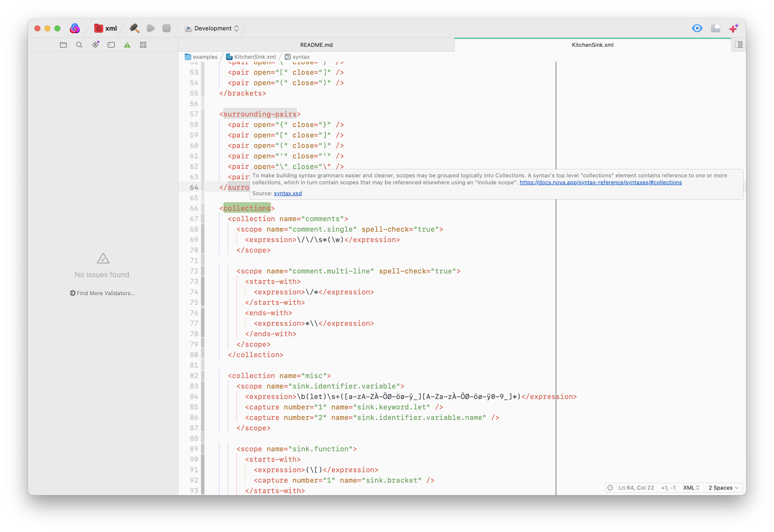This screenshot has width=774, height=532.
Task: Toggle the sidebar layout button
Action: (715, 28)
